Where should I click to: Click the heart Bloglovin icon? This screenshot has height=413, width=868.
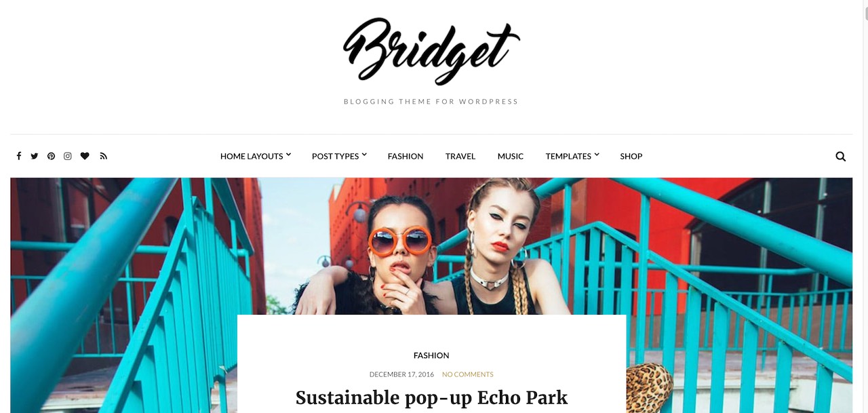pos(85,156)
